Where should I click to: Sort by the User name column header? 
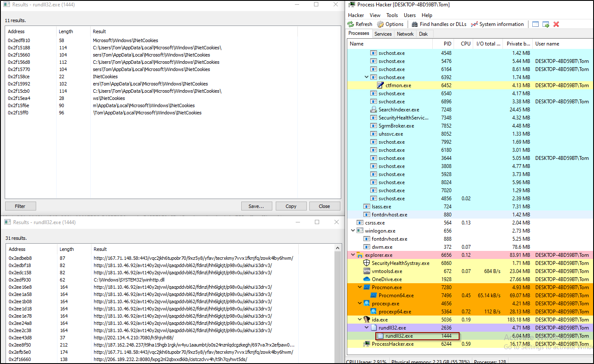click(562, 44)
